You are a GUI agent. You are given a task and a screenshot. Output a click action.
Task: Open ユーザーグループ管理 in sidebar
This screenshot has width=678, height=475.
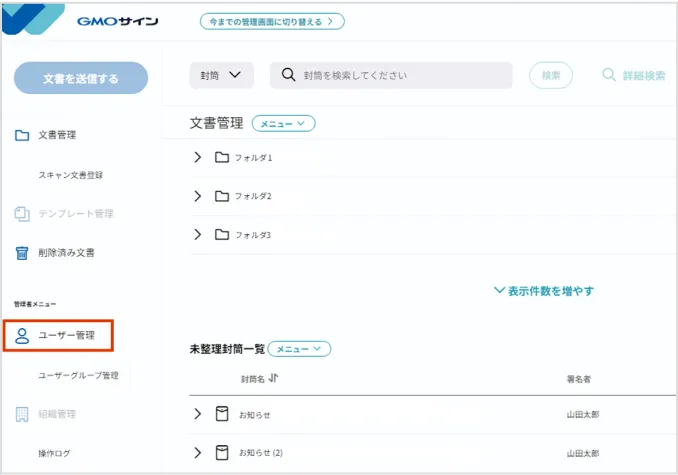pos(78,376)
